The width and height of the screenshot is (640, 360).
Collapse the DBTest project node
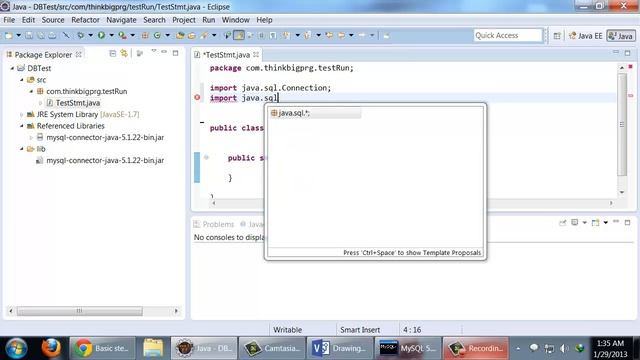(12, 69)
